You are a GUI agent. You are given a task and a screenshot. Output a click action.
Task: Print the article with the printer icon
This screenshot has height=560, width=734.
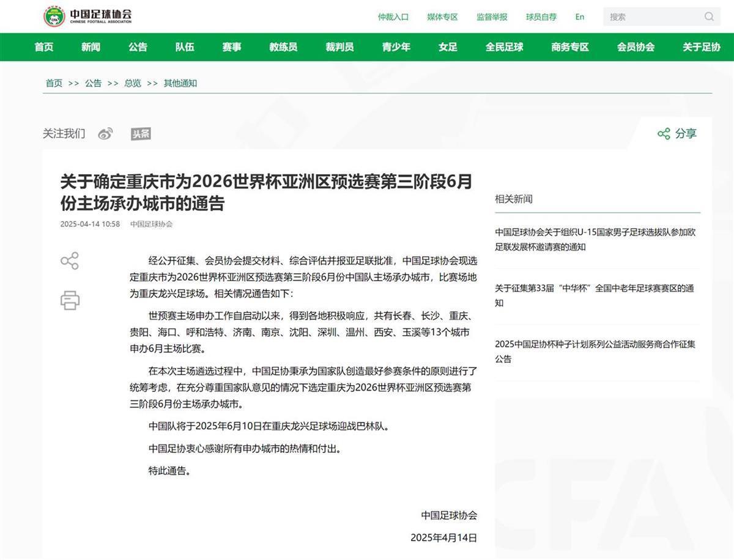point(70,300)
